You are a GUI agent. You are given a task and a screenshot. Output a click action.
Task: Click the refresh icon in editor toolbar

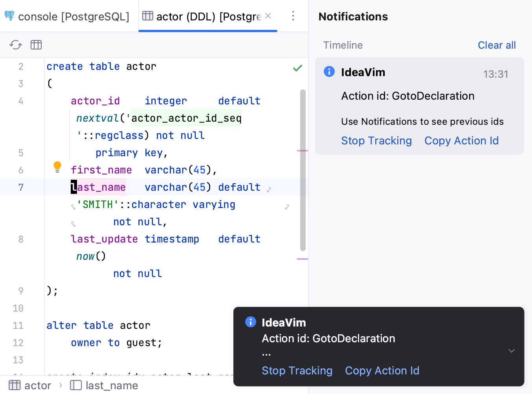[x=15, y=45]
